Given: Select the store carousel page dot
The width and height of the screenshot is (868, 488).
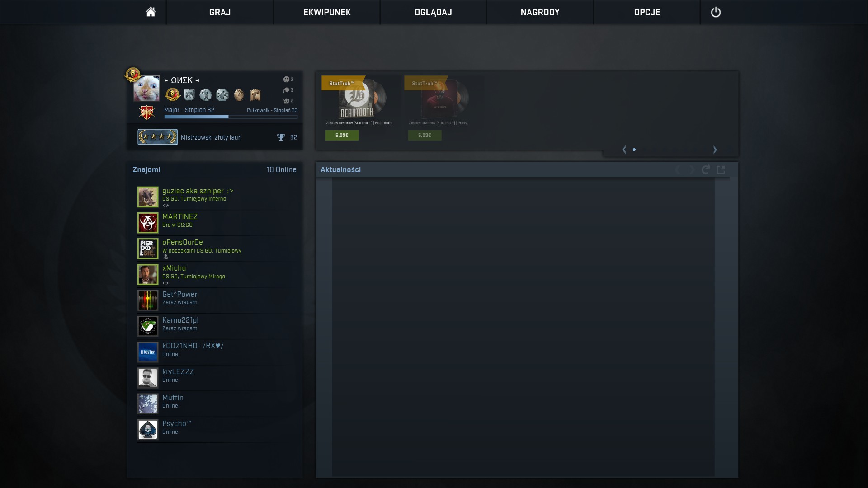Looking at the screenshot, I should coord(634,150).
